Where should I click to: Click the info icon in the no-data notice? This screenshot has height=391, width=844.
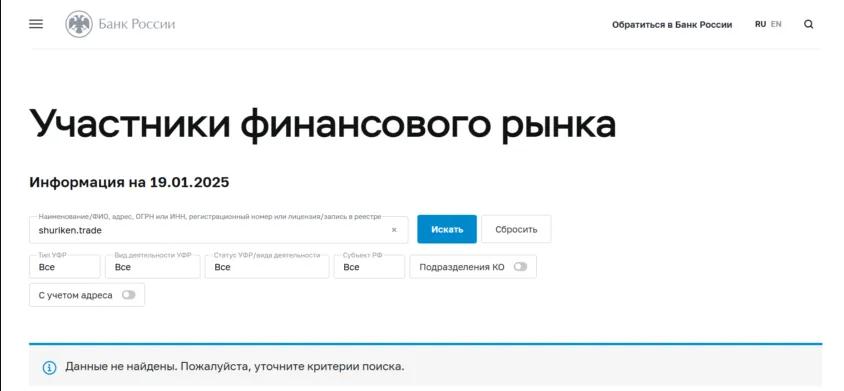point(50,368)
